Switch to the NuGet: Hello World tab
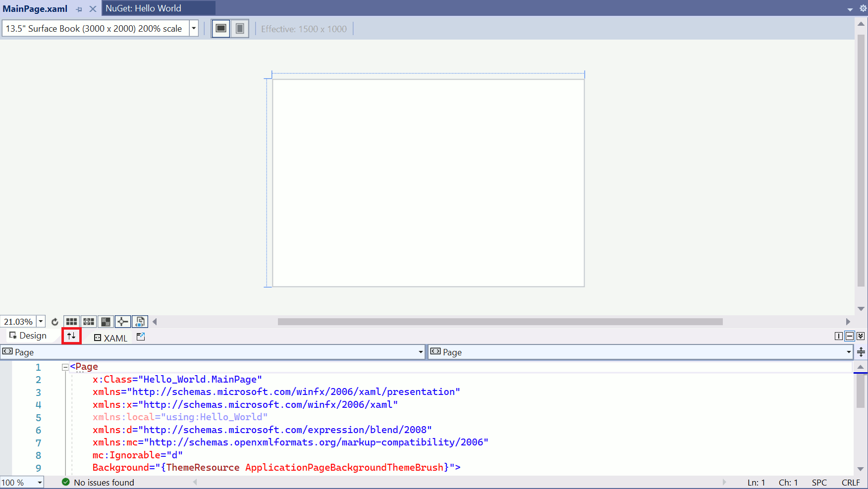This screenshot has height=489, width=868. [143, 8]
